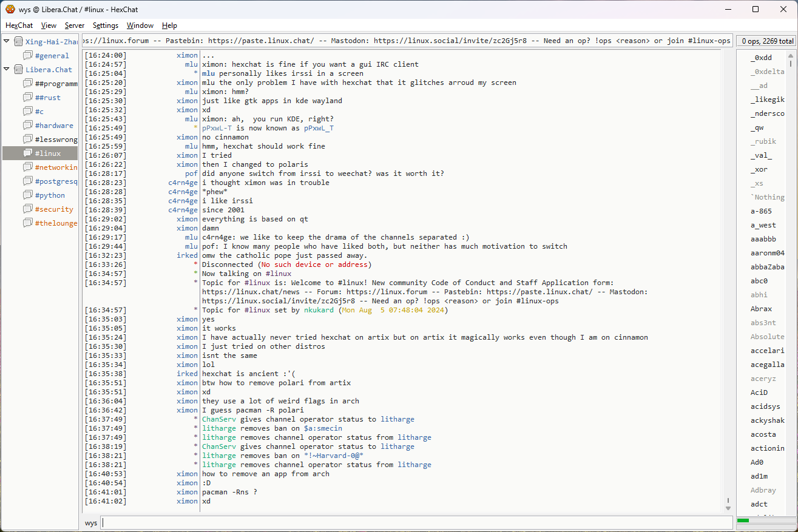
Task: Click the channel icon next to #general
Action: click(x=28, y=56)
